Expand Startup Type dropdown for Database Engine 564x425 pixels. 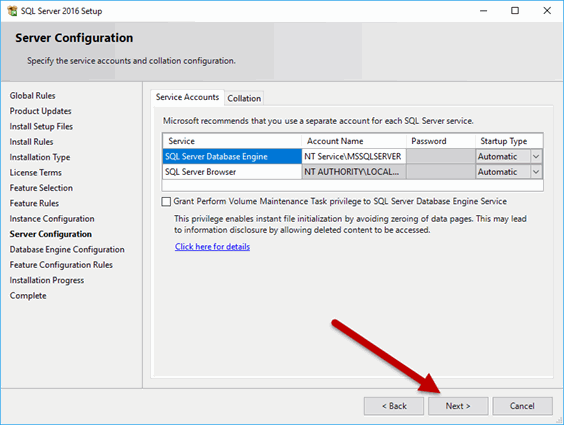tap(536, 156)
